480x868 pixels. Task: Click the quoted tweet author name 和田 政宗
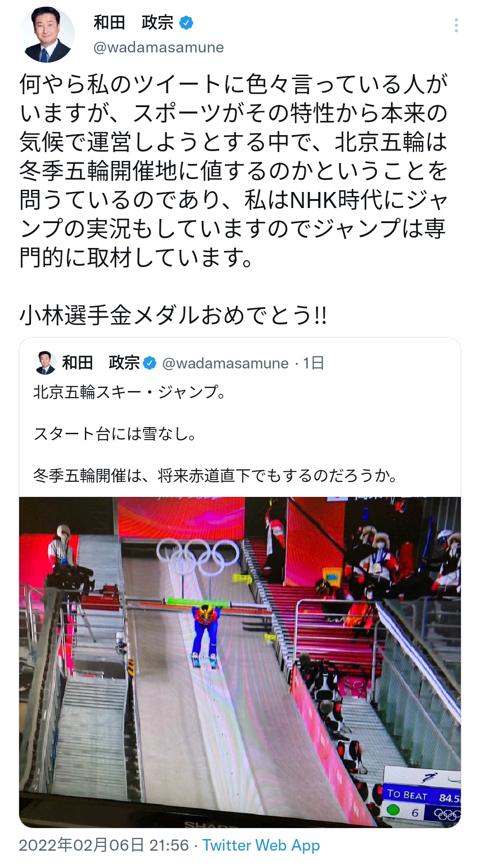(x=101, y=363)
